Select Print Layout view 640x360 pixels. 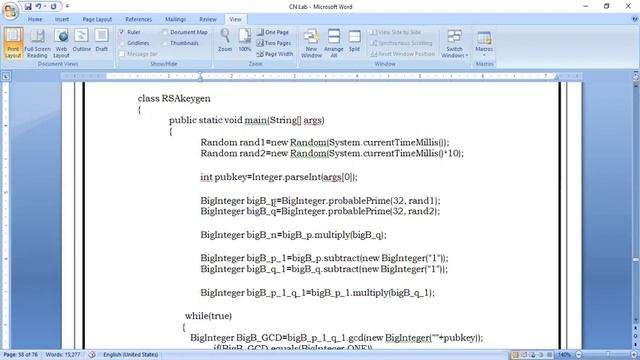[13, 43]
